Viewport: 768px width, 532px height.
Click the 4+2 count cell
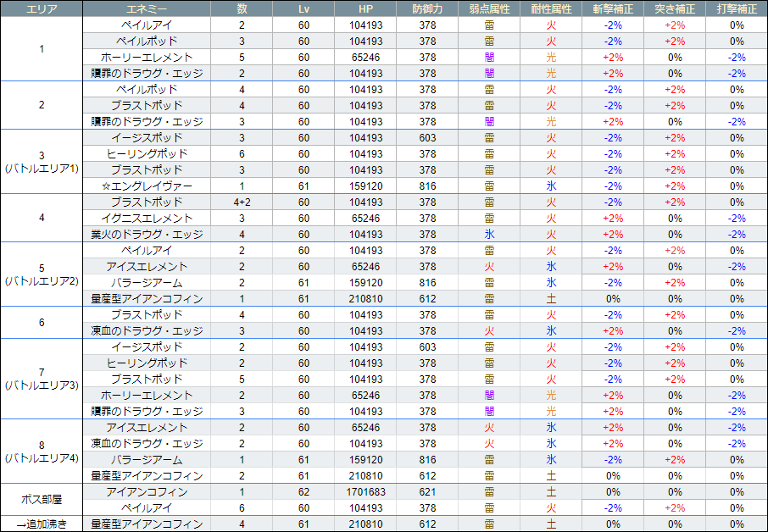(x=242, y=202)
